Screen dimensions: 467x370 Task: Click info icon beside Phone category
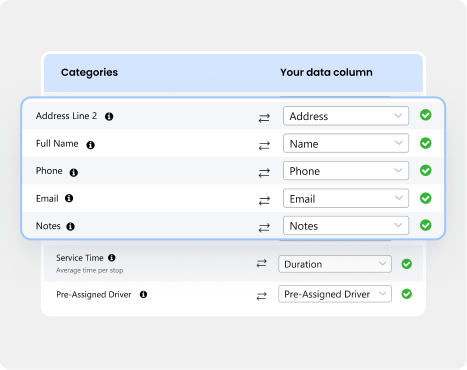[74, 172]
